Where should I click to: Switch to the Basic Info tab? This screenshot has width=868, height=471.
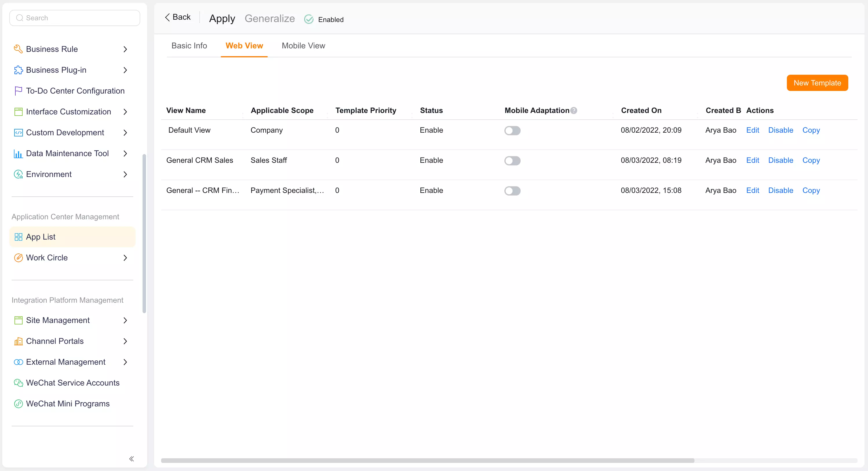189,46
